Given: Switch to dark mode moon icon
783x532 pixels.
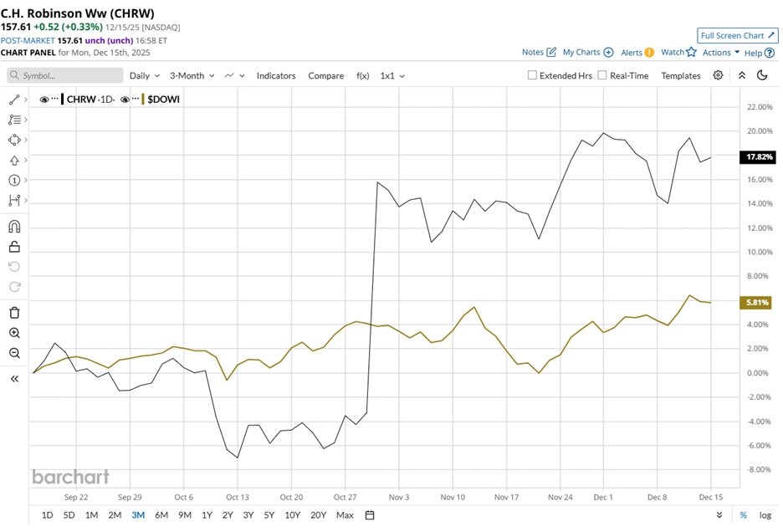Looking at the screenshot, I should pos(761,75).
